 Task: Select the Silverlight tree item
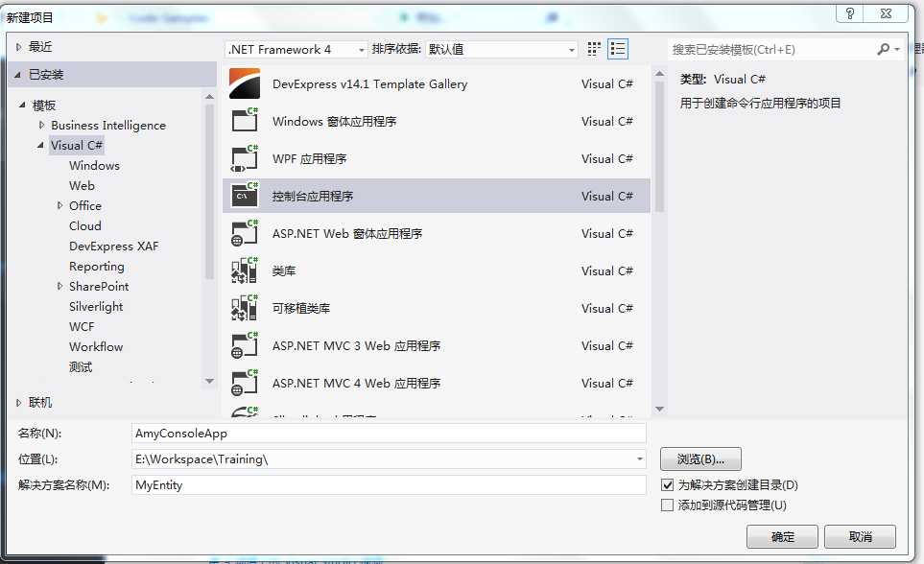tap(96, 306)
